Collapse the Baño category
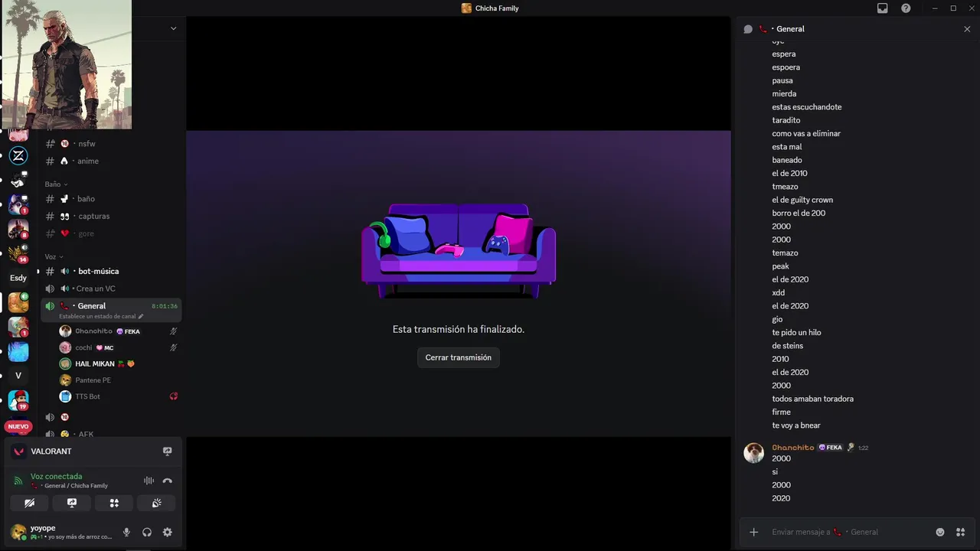This screenshot has height=551, width=980. [56, 184]
